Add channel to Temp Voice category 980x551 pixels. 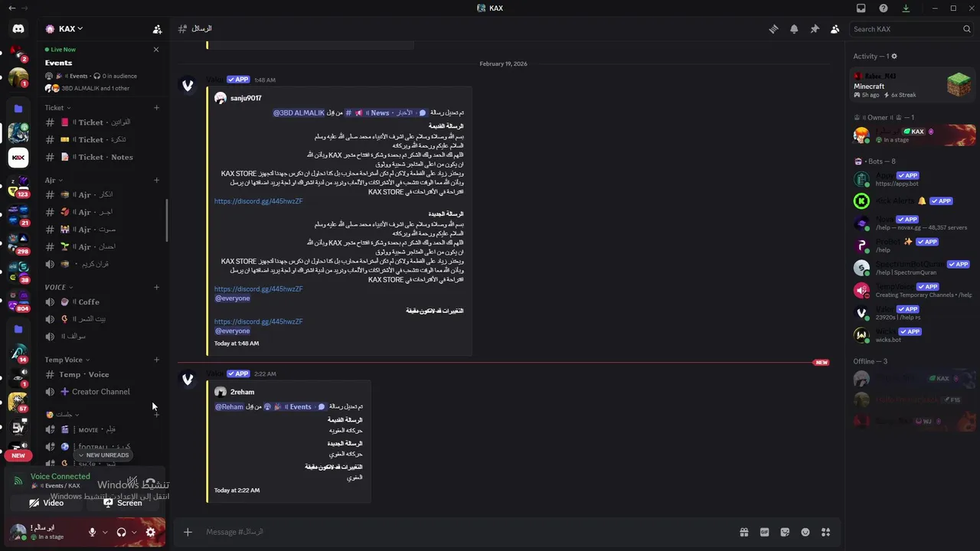coord(156,360)
